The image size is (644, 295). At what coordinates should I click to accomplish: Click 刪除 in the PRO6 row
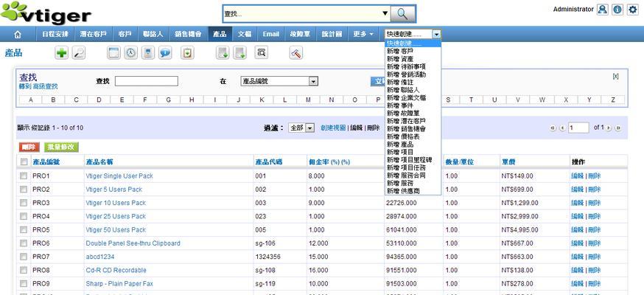pyautogui.click(x=595, y=243)
